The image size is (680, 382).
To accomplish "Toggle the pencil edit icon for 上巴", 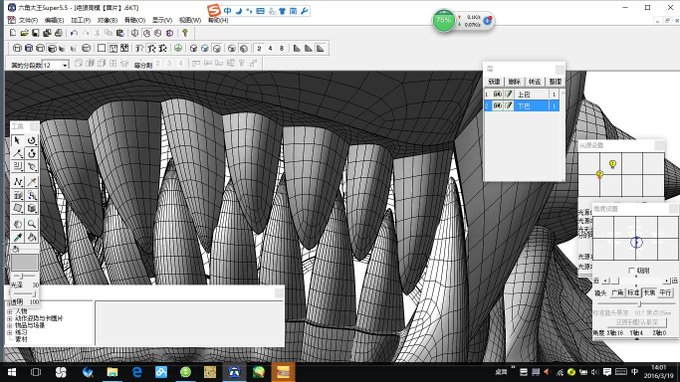I will point(509,94).
